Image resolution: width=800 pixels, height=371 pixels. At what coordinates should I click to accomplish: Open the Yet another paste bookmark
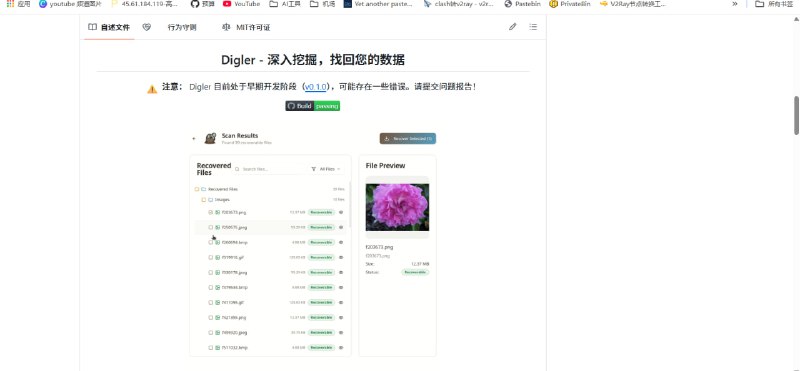378,4
